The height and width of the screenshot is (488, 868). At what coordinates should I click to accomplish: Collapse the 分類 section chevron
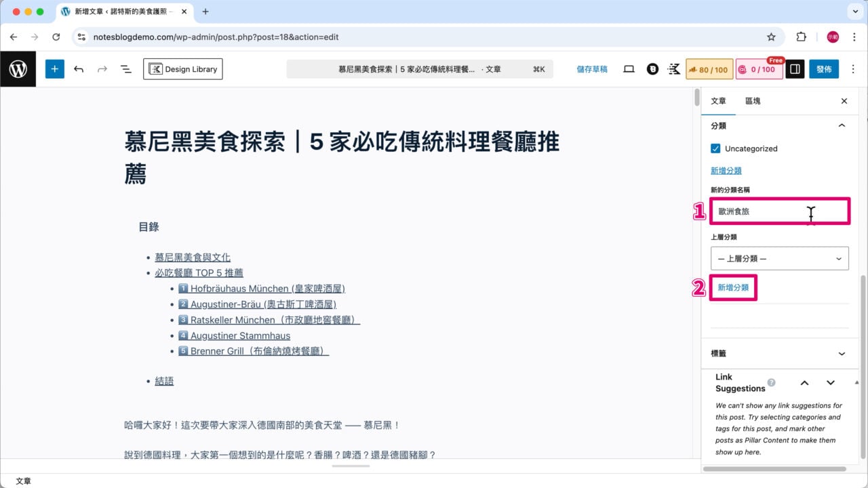click(842, 125)
